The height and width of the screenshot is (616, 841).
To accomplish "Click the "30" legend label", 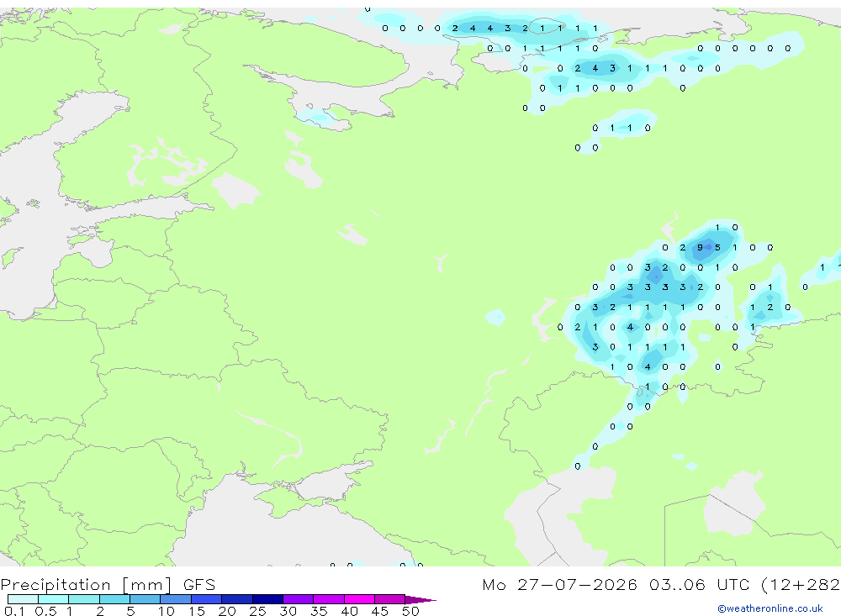I will click(x=288, y=611).
